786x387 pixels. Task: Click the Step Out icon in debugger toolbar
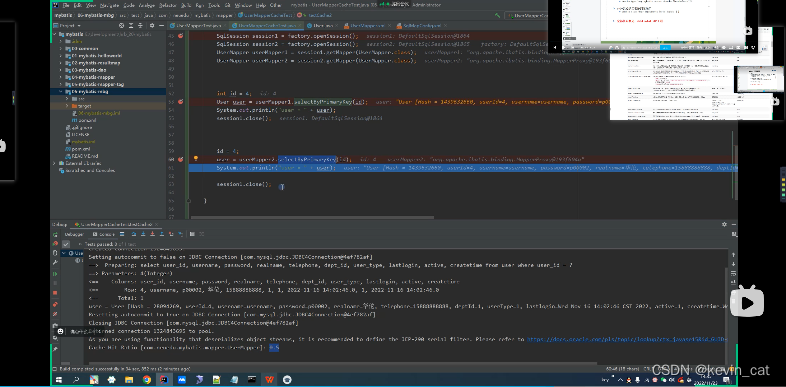[x=162, y=234]
